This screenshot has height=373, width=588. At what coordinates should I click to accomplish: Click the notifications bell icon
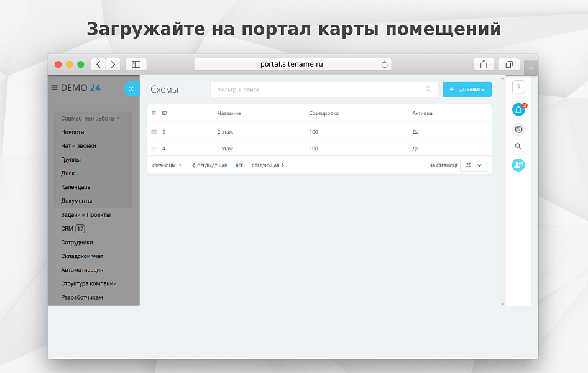(x=518, y=110)
